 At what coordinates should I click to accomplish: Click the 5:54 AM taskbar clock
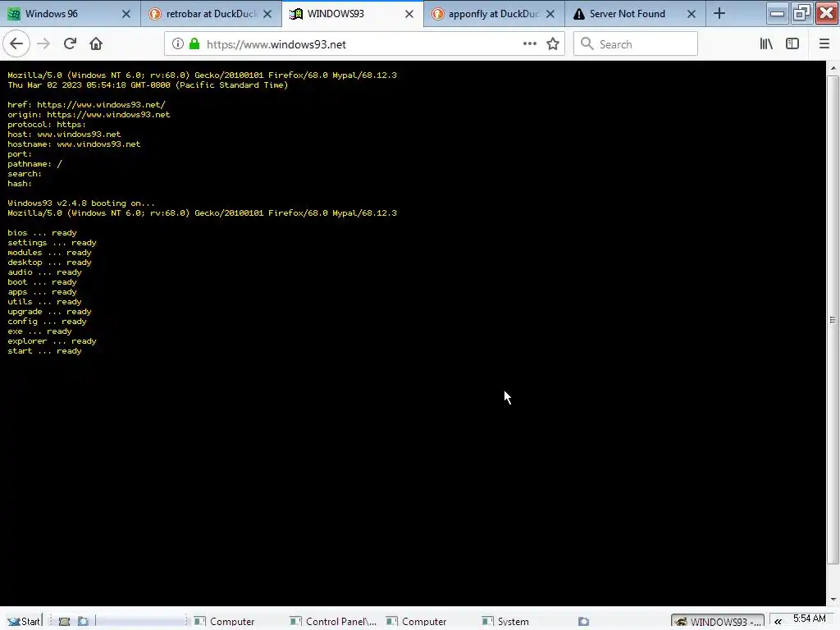pos(810,619)
